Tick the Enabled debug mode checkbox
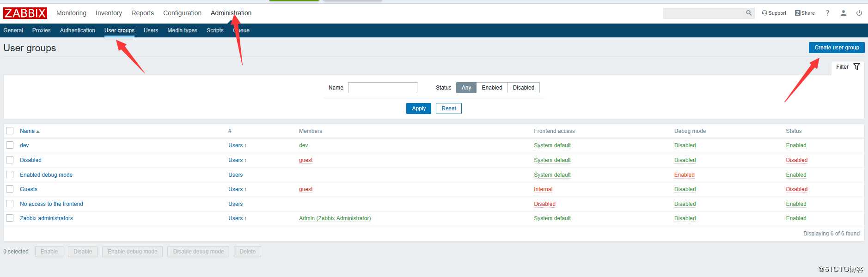 pyautogui.click(x=10, y=175)
